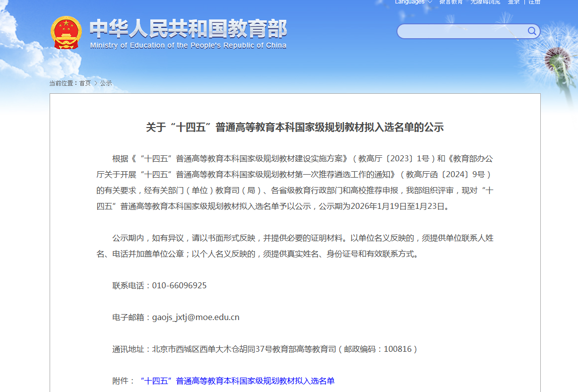The height and width of the screenshot is (392, 578).
Task: Open the 微言教育 link in top bar
Action: (x=451, y=2)
